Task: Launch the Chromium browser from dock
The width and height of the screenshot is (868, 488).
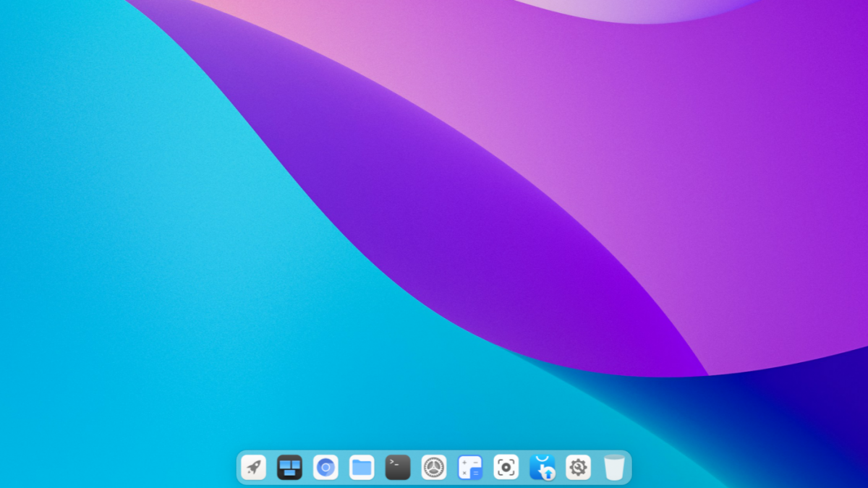Action: [325, 468]
